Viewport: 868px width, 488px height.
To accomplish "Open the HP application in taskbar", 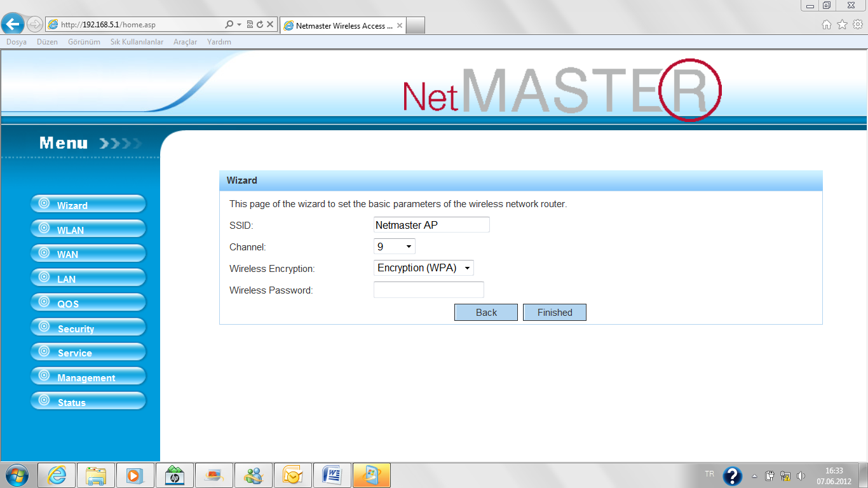I will 175,475.
